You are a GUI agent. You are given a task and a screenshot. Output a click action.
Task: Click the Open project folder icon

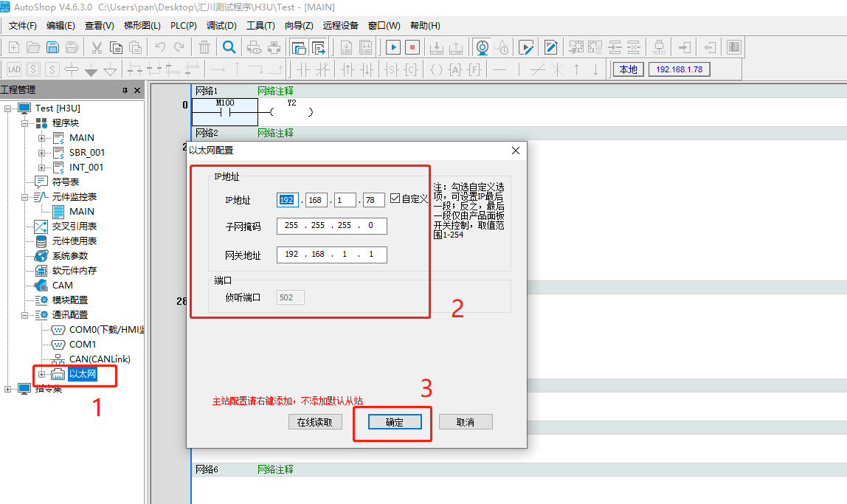33,47
